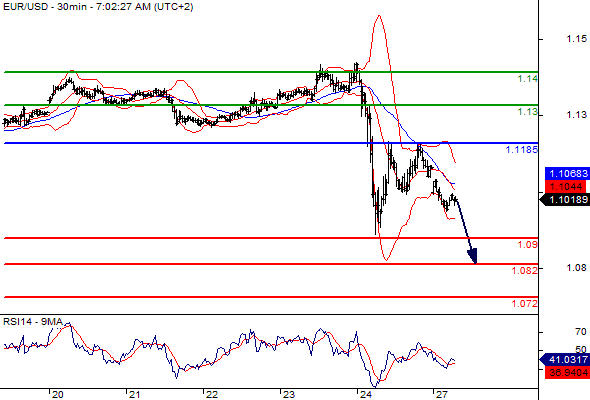The image size is (590, 400).
Task: Click the RSI value tag "41.0317"
Action: point(566,359)
